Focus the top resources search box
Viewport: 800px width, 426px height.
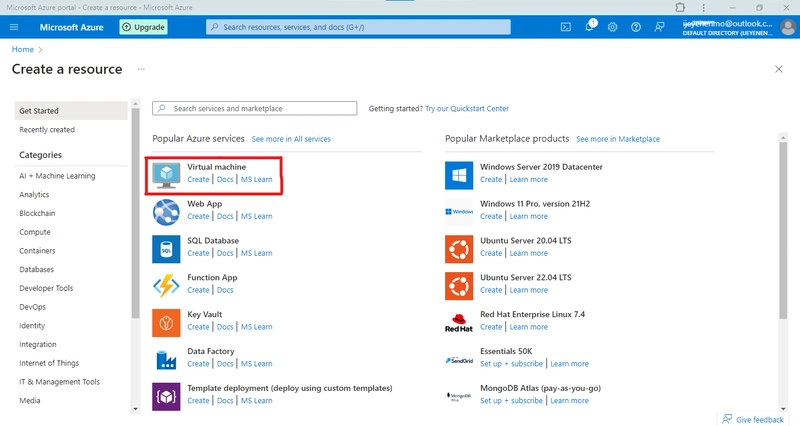tap(358, 27)
